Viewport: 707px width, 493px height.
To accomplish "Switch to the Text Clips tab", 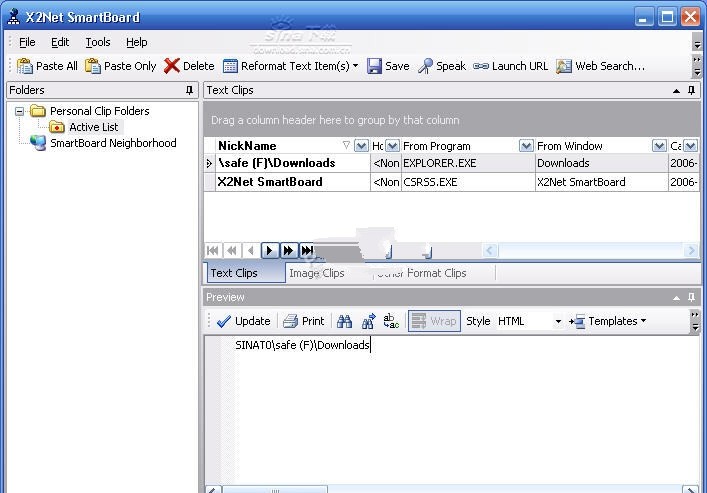I will 246,273.
